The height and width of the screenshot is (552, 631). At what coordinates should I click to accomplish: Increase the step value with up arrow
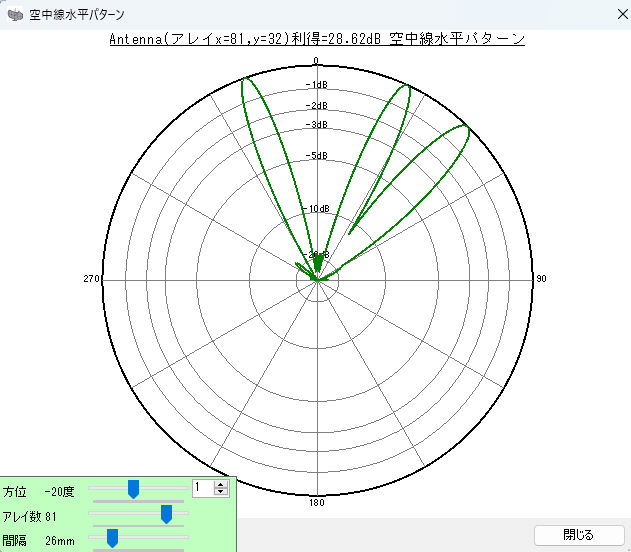(221, 484)
